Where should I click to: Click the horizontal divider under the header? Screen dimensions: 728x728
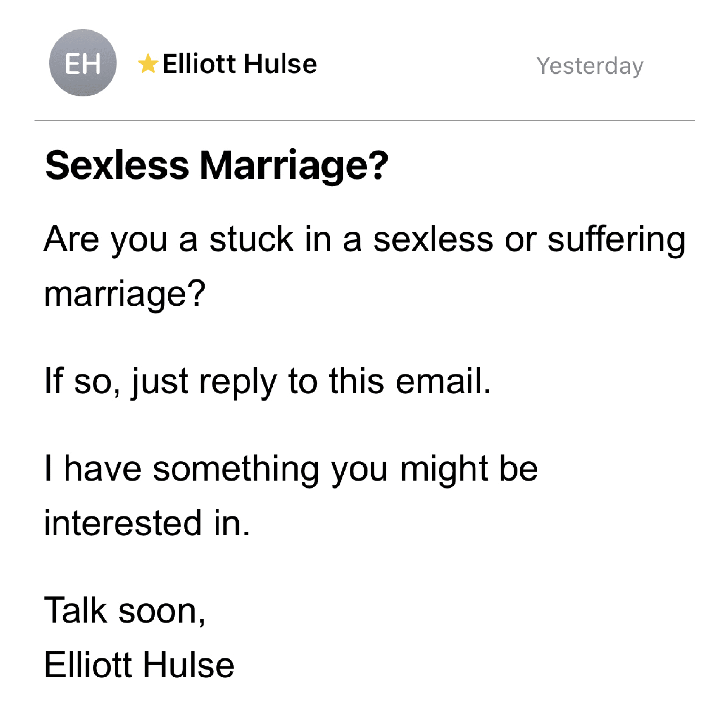click(364, 121)
